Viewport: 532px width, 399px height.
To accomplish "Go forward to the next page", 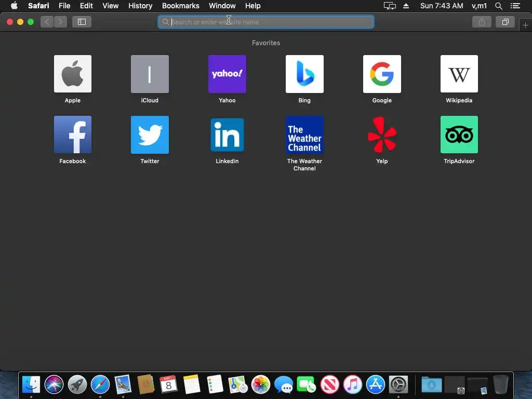I will click(x=60, y=22).
